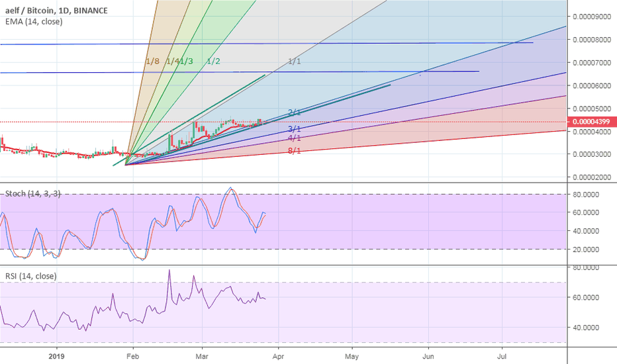617x364 pixels.
Task: Click the Mar label on time axis
Action: tap(202, 357)
